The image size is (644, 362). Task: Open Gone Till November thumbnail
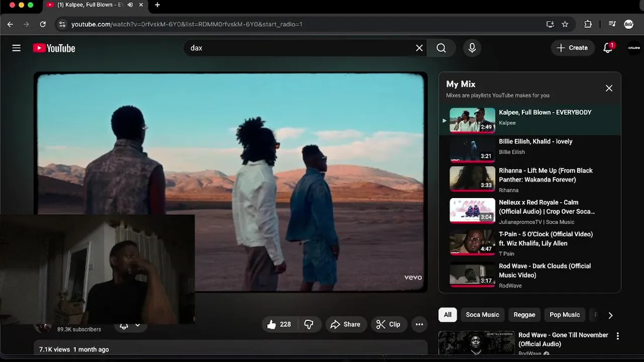point(476,343)
